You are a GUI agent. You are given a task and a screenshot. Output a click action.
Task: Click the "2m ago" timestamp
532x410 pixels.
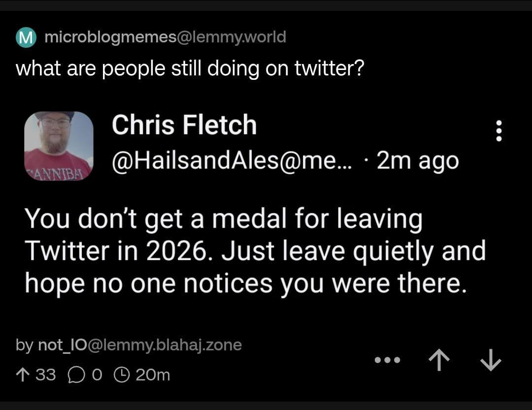pyautogui.click(x=418, y=161)
